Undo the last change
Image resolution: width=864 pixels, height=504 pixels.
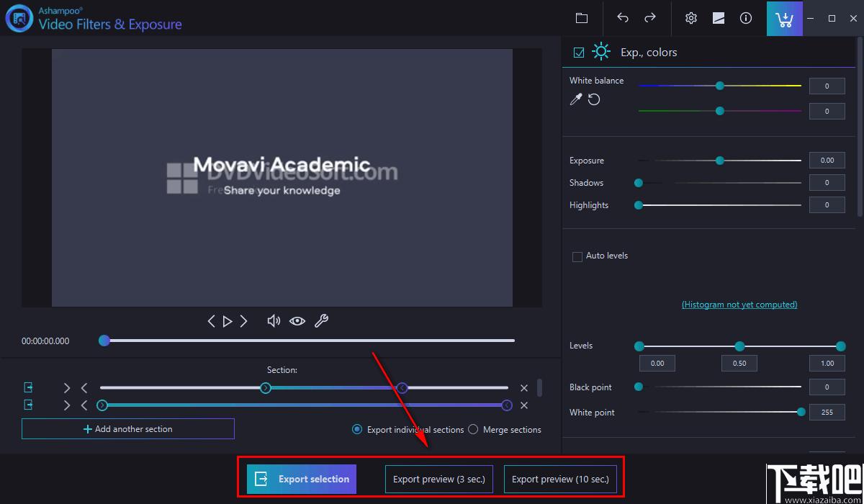click(623, 18)
